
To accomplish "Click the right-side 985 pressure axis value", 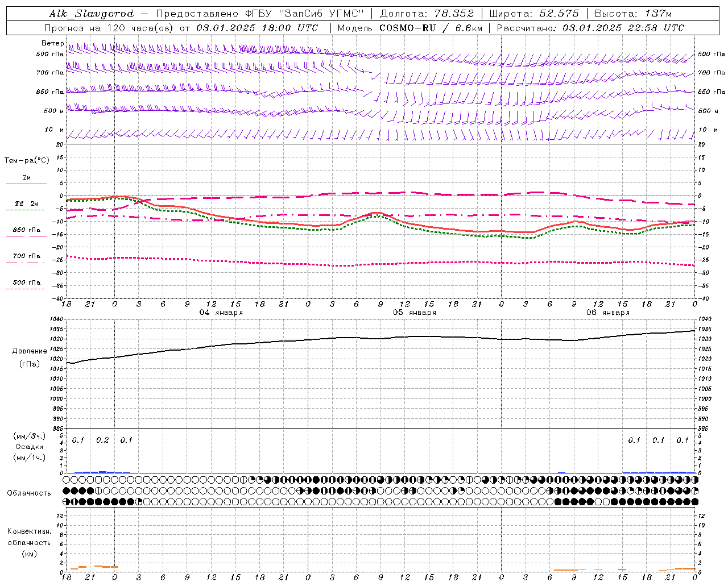I will tap(704, 429).
